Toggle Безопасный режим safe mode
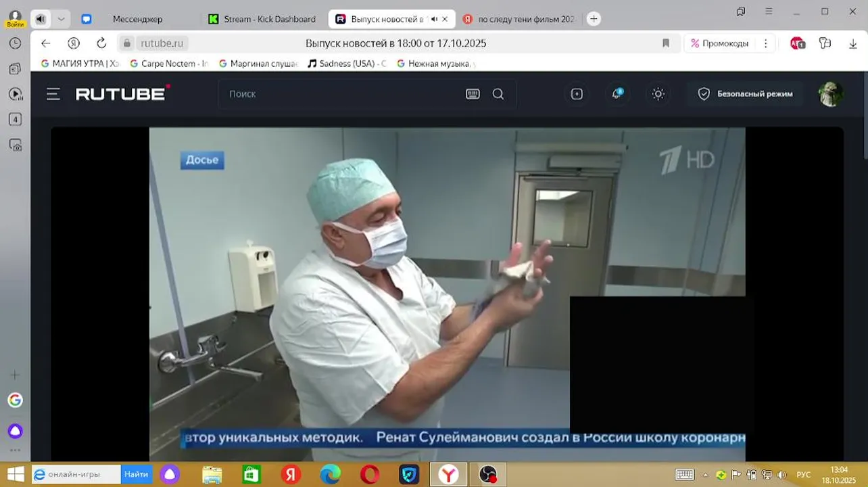 tap(746, 94)
